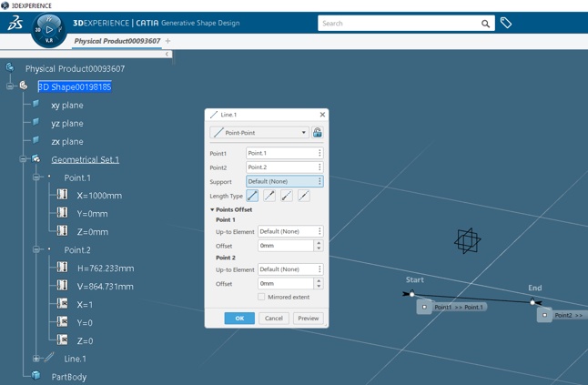The image size is (588, 385).
Task: Collapse the Point.1 node
Action: tap(36, 177)
